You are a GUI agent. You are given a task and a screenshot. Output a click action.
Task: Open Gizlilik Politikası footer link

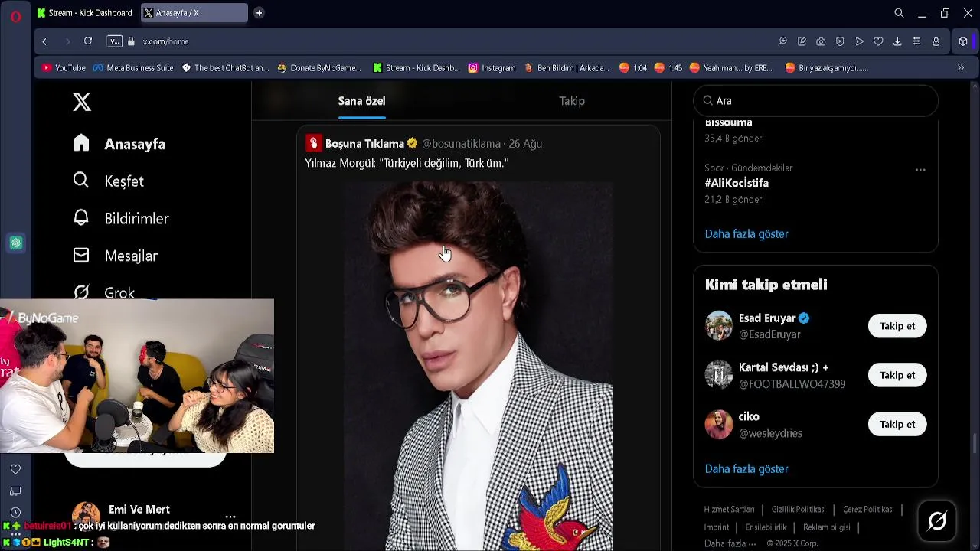[799, 509]
